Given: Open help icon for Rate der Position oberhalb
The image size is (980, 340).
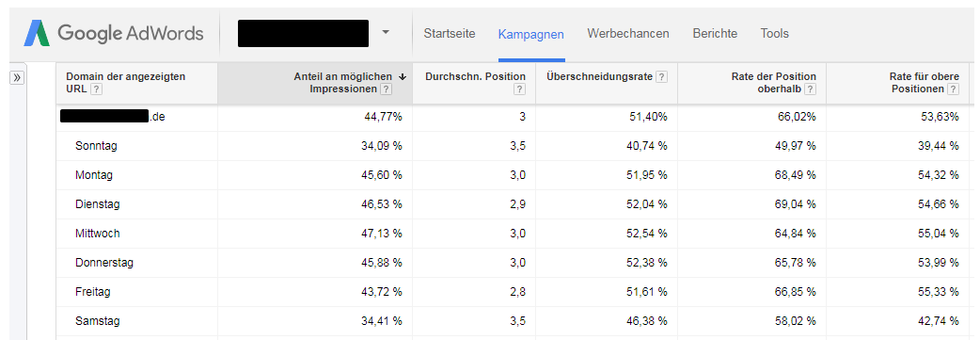Looking at the screenshot, I should [x=811, y=89].
